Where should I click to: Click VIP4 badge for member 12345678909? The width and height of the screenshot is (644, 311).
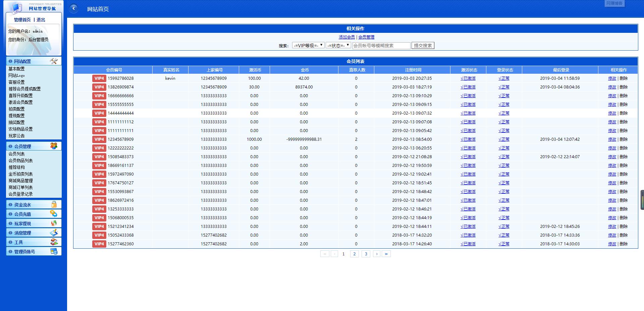[x=99, y=139]
